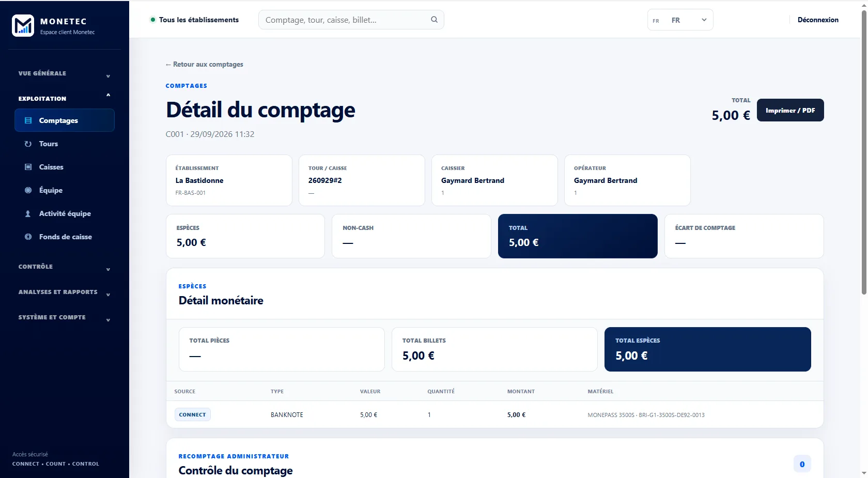Click the Total pièces card

pos(282,349)
